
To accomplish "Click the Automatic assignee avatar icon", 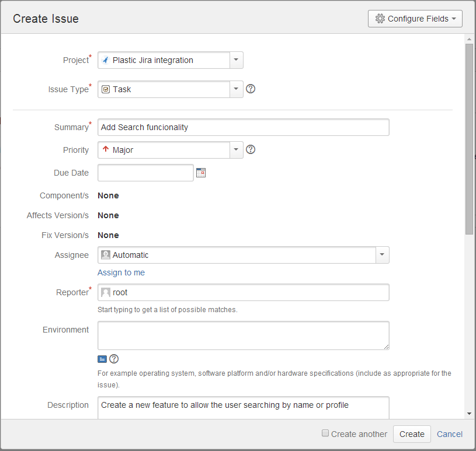I will tap(105, 255).
